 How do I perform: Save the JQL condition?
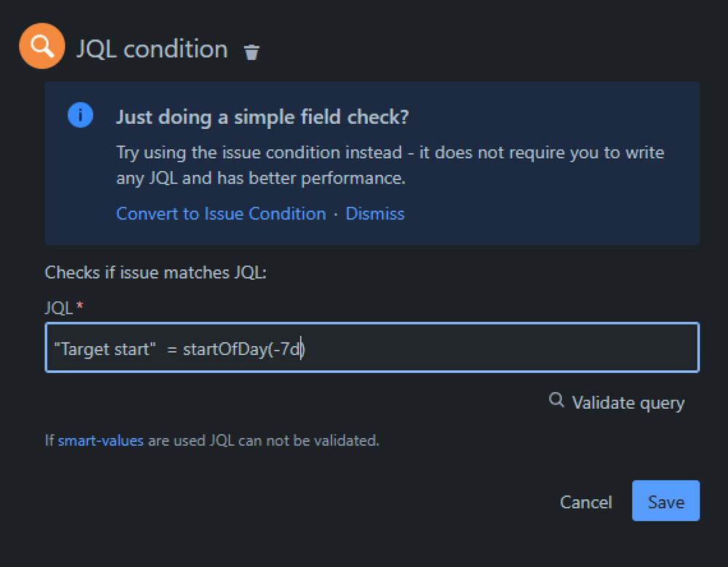[666, 501]
